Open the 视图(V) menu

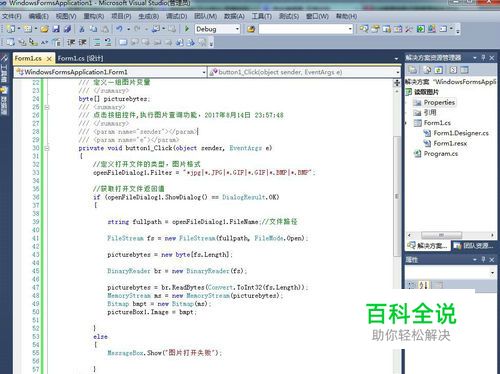click(66, 16)
